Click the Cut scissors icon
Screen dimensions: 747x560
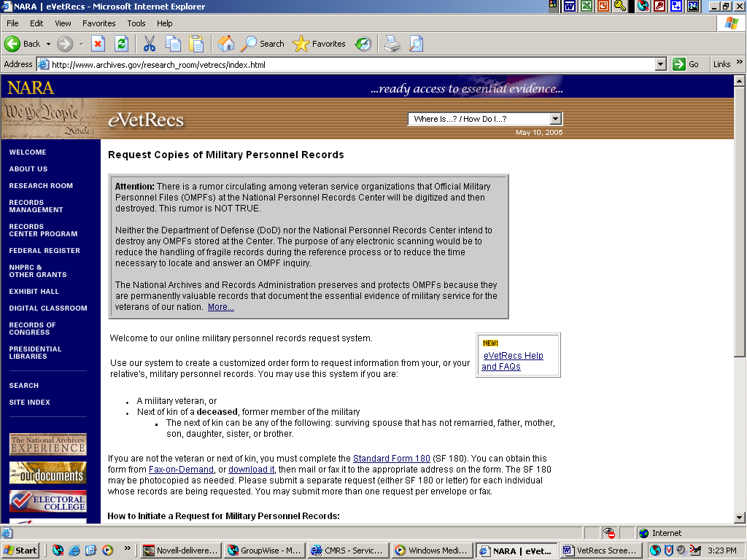click(x=149, y=44)
